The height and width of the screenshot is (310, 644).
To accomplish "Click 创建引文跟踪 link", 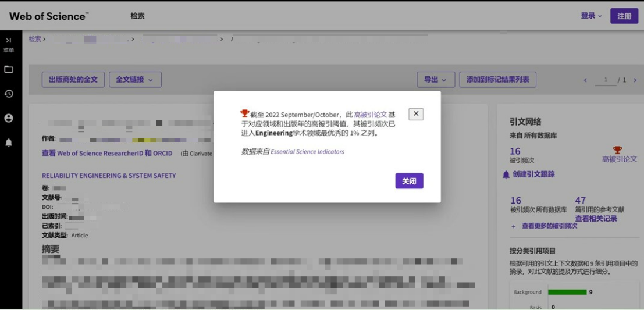I will point(533,174).
